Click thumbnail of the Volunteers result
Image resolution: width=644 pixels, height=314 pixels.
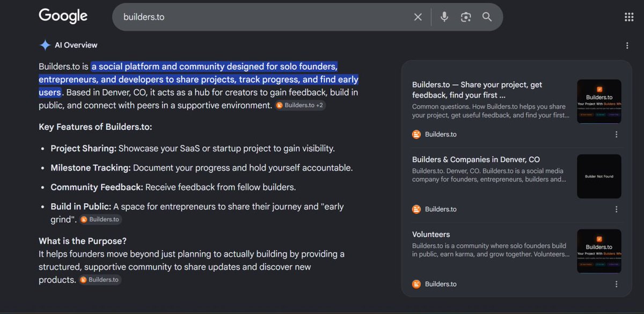coord(599,252)
